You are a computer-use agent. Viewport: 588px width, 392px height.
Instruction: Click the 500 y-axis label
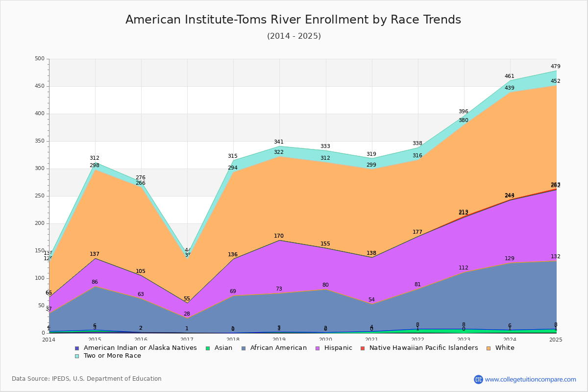[40, 59]
